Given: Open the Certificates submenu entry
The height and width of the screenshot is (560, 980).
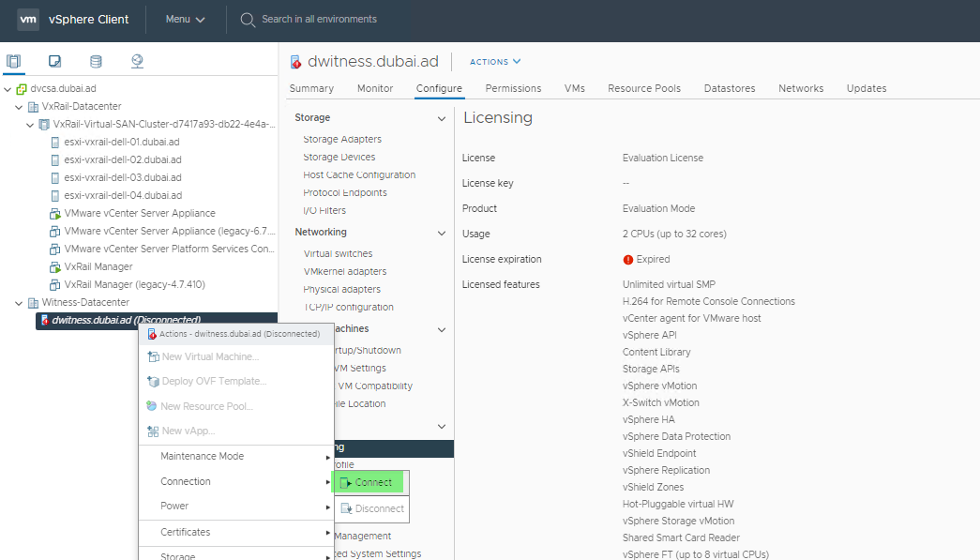Looking at the screenshot, I should click(236, 532).
